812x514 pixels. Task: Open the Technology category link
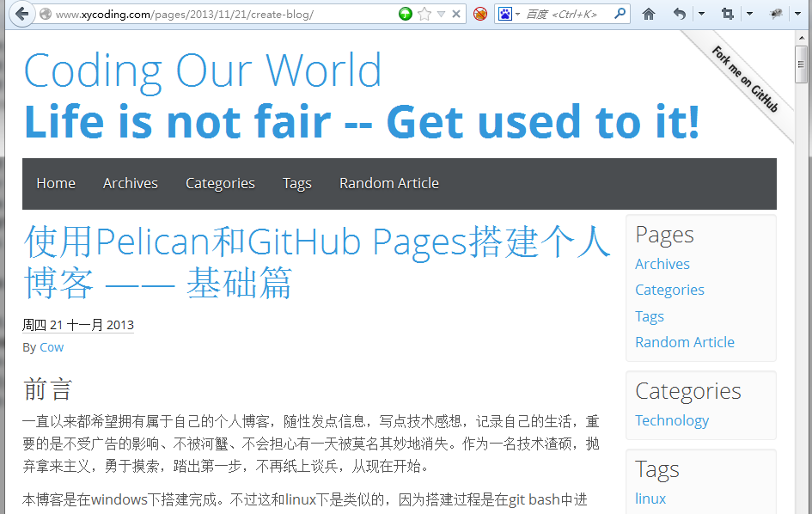click(672, 420)
